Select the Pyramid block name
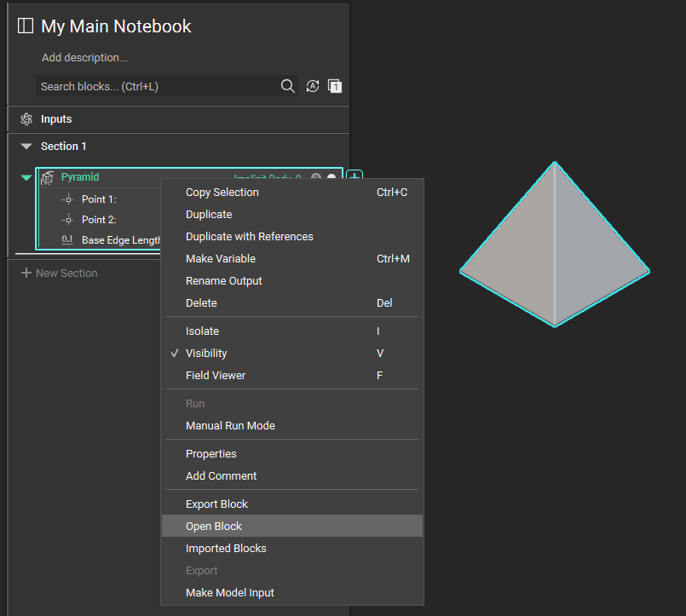Image resolution: width=686 pixels, height=616 pixels. click(x=80, y=176)
